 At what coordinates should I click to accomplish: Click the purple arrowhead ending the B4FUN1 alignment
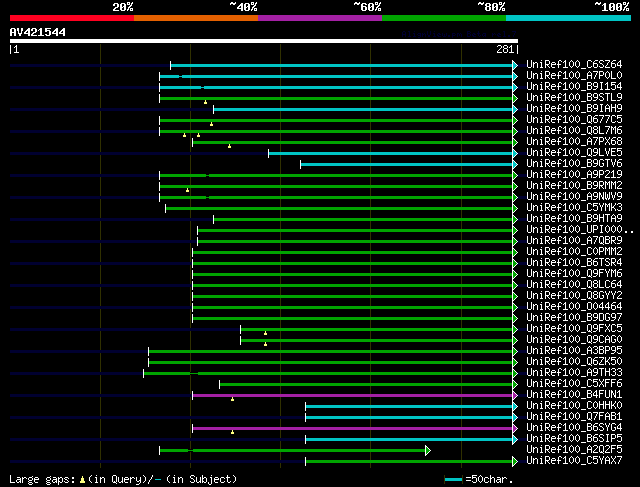point(515,395)
